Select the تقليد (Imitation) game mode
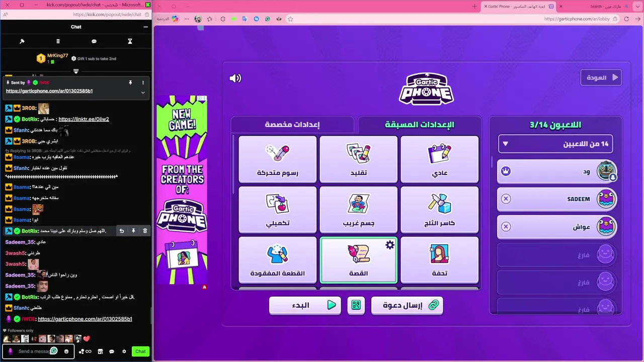 (358, 159)
